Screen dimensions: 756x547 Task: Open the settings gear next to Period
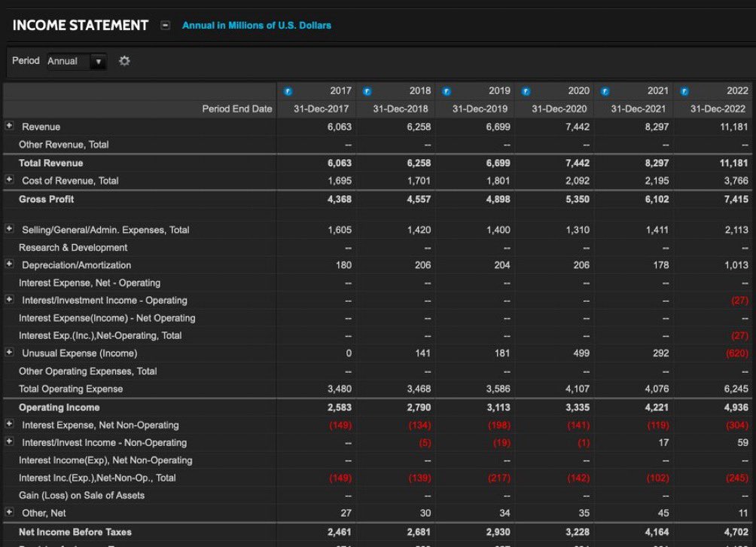click(x=124, y=61)
